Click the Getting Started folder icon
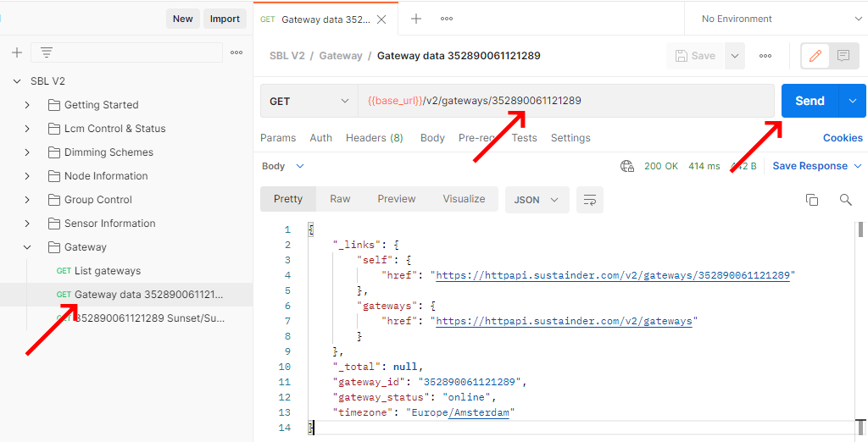 [53, 104]
